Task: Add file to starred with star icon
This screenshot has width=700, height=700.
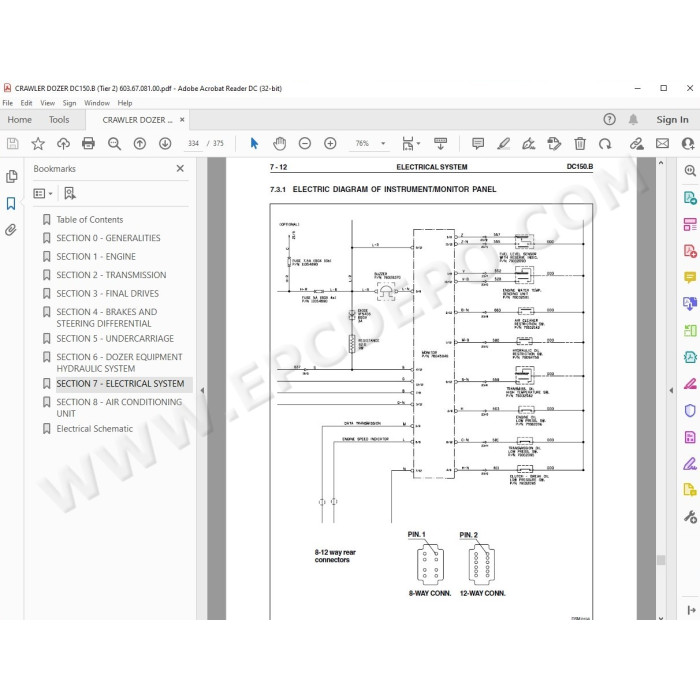Action: 38,143
